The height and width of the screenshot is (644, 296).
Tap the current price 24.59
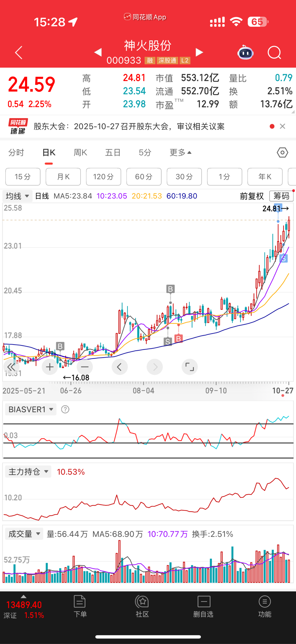pyautogui.click(x=32, y=85)
